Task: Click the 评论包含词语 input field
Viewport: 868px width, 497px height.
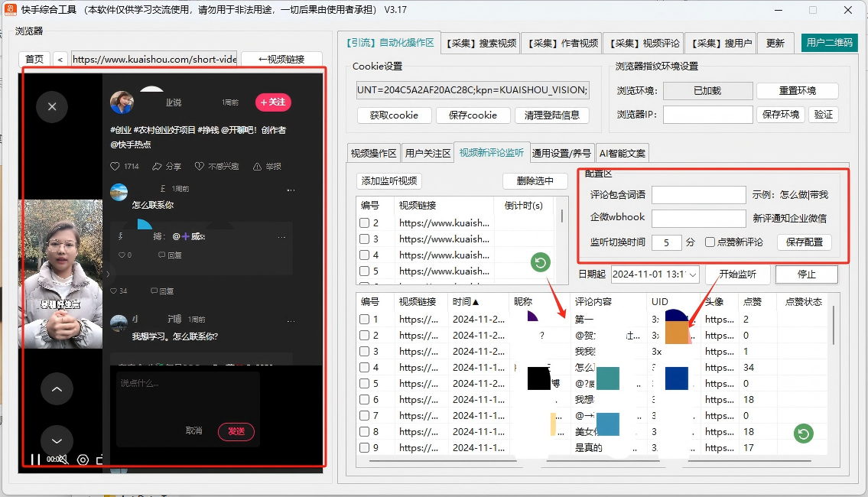Action: click(699, 195)
